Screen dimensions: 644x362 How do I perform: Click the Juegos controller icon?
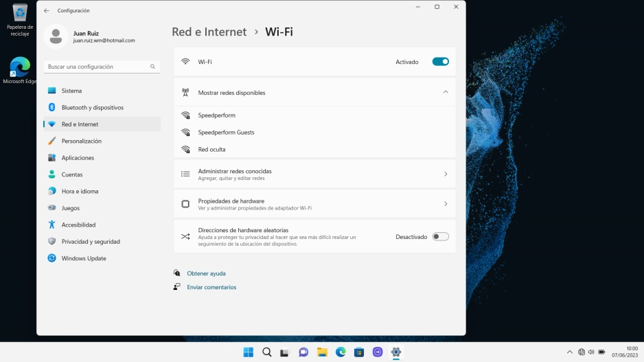(51, 208)
